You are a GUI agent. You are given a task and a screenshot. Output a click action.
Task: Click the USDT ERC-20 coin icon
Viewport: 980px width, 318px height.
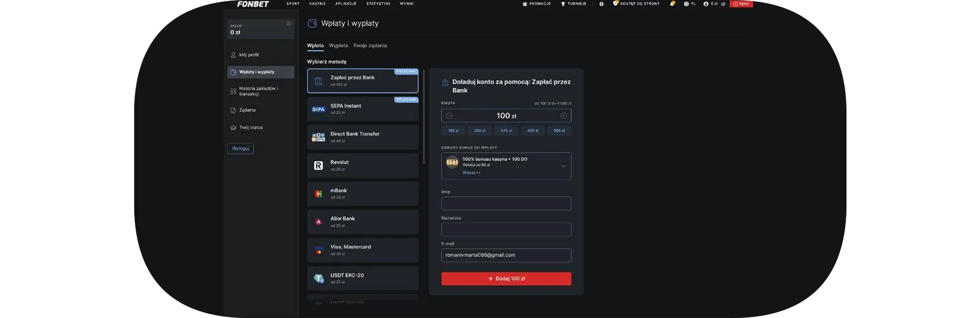tap(318, 278)
